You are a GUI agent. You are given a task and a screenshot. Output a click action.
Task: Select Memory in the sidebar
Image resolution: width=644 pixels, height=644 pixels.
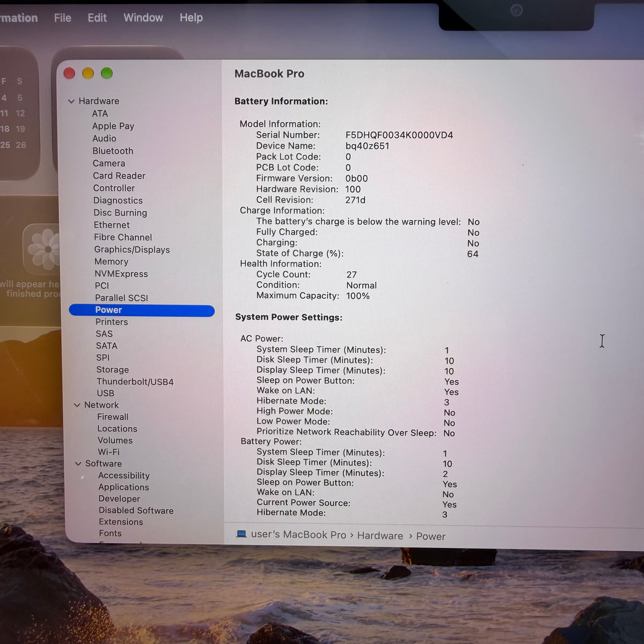pos(111,261)
